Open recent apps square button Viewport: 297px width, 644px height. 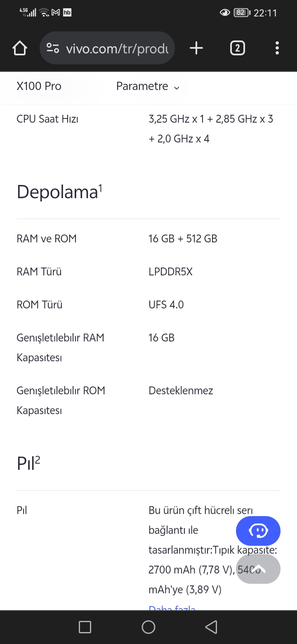85,627
